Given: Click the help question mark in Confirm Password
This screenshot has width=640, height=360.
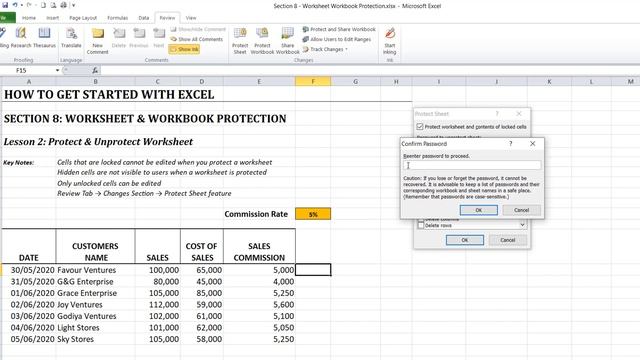Looking at the screenshot, I should point(510,144).
